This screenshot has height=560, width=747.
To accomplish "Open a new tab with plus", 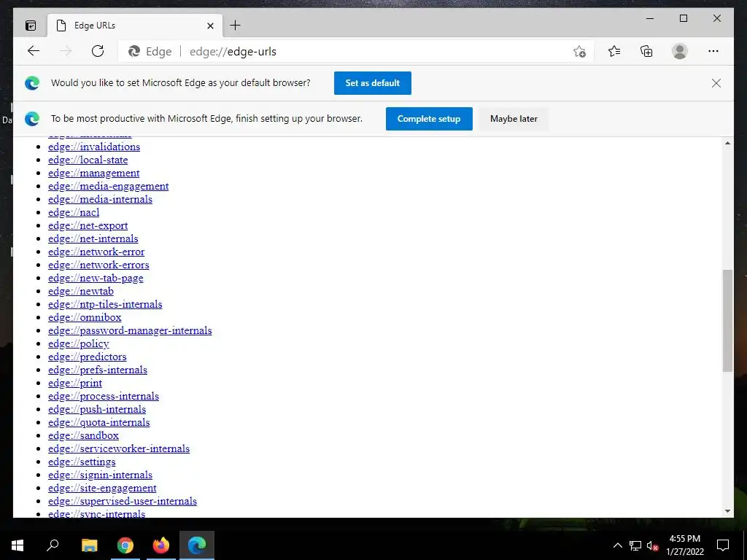I will point(236,26).
